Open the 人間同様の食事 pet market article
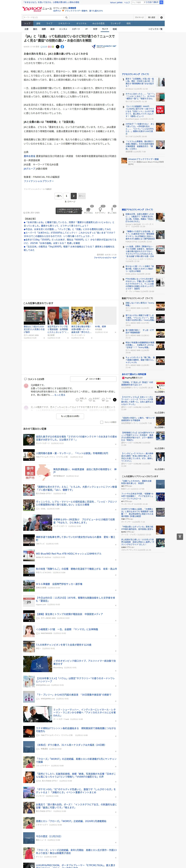The width and height of the screenshot is (186, 868). pyautogui.click(x=72, y=453)
